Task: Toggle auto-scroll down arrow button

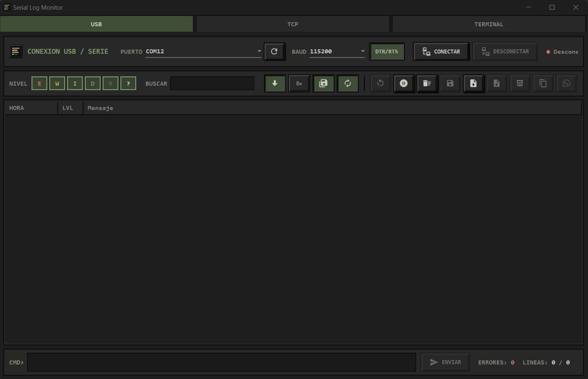Action: 275,84
